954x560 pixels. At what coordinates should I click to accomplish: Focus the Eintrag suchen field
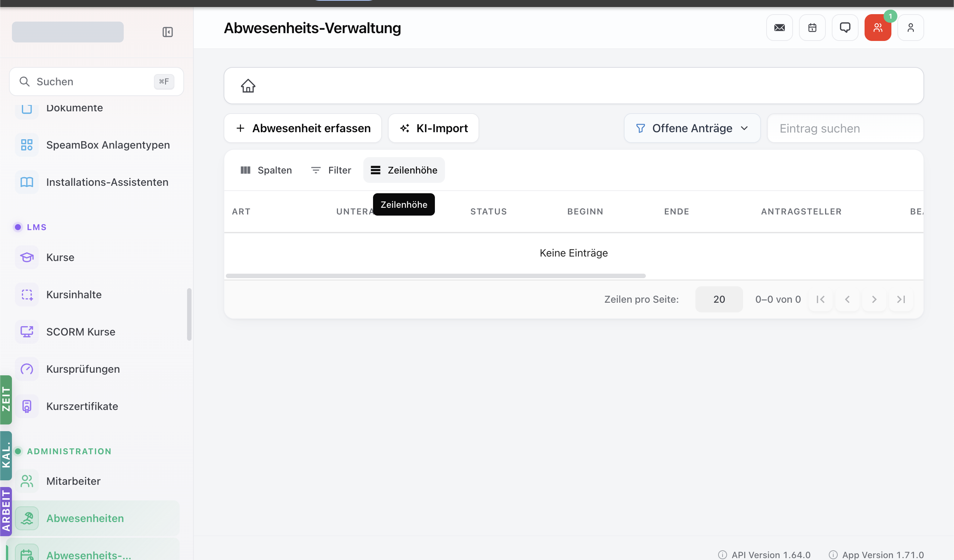click(845, 128)
